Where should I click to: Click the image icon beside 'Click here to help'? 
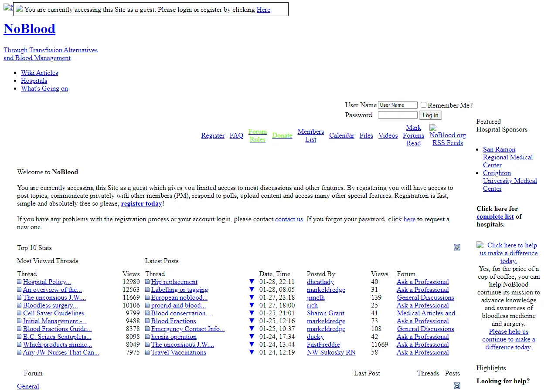point(480,245)
